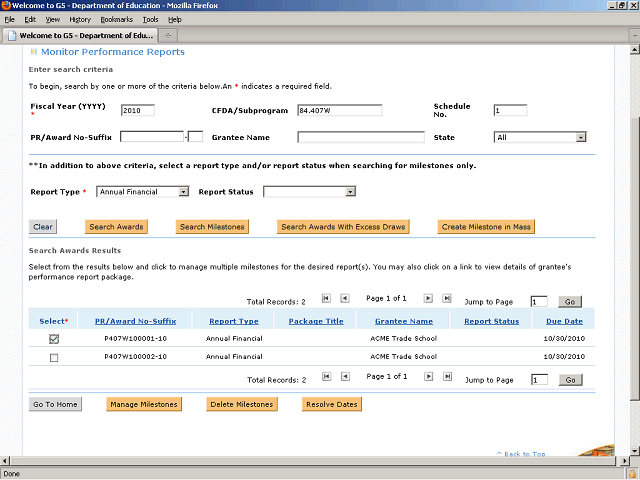Open the Bookmarks menu

(116, 19)
